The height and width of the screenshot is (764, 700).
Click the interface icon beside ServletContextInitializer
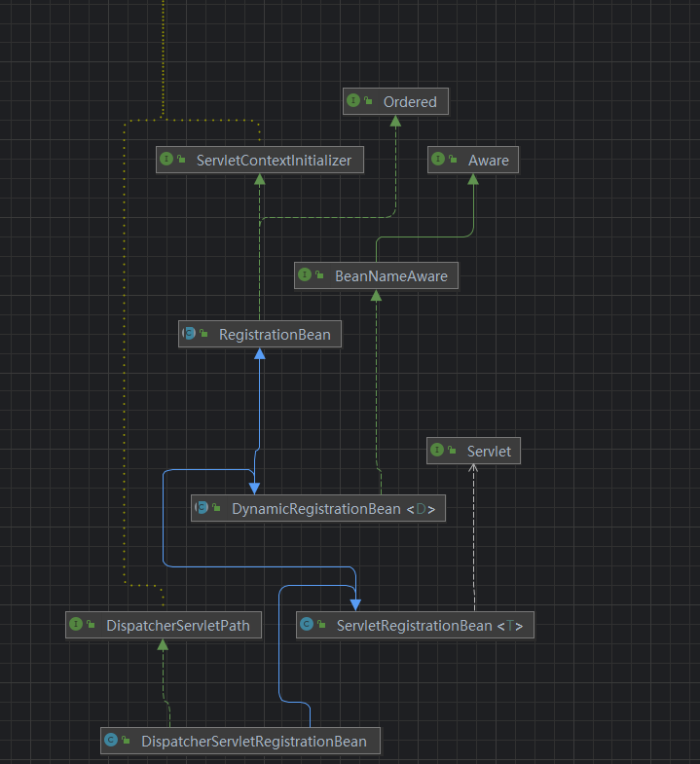pos(166,160)
